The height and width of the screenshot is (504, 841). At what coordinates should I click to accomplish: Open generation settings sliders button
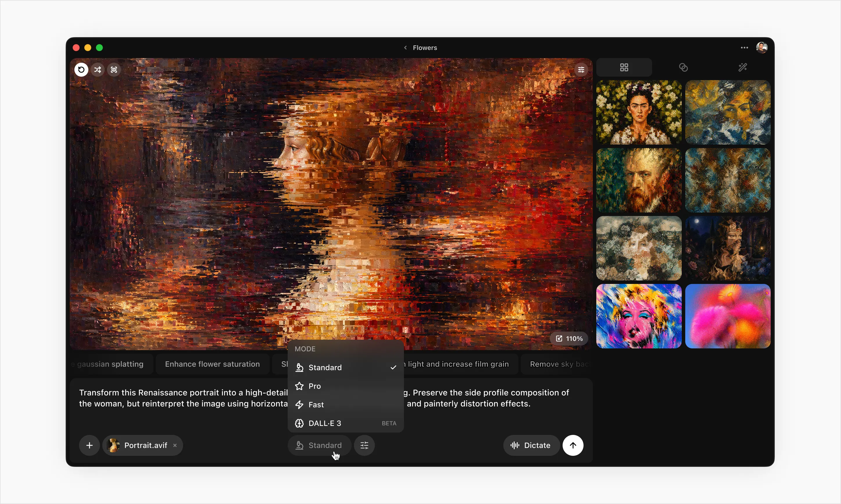point(364,445)
